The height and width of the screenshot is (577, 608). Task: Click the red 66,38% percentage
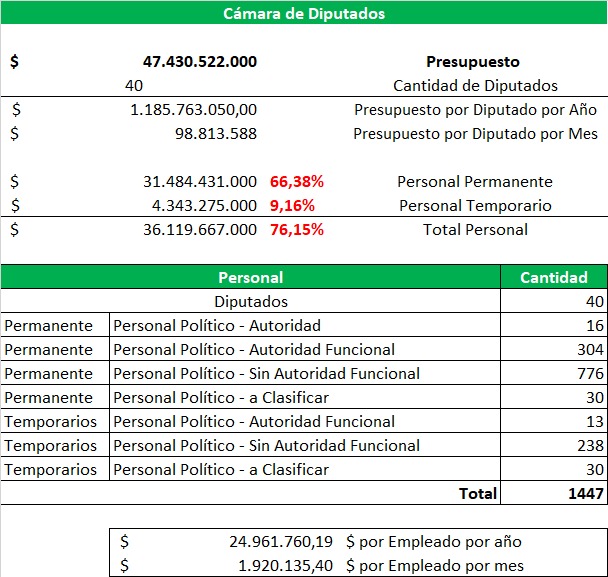tap(297, 181)
